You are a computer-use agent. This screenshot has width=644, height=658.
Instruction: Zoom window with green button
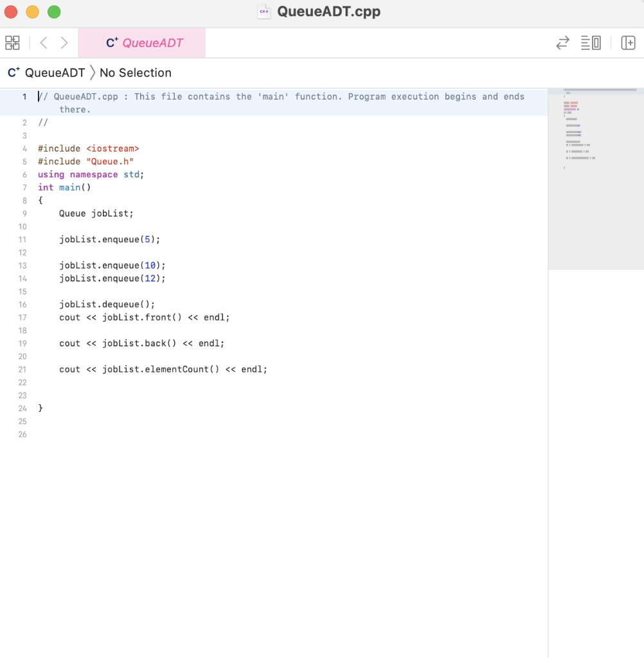(x=54, y=12)
